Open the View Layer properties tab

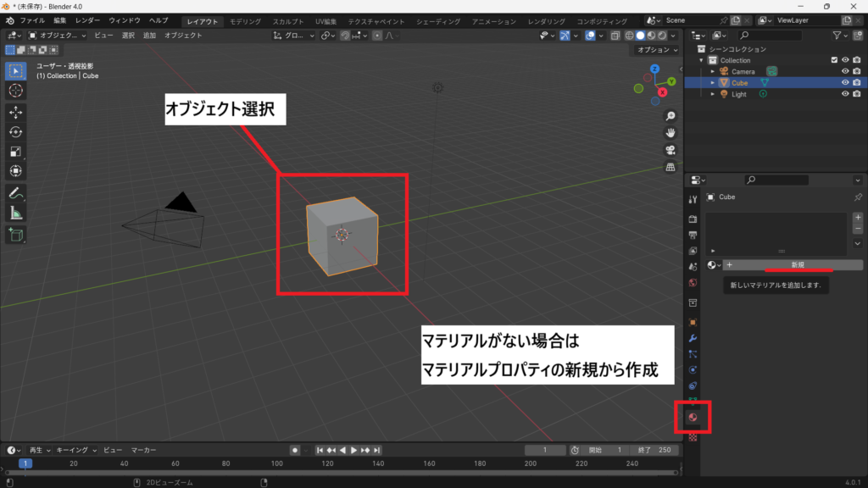[693, 251]
